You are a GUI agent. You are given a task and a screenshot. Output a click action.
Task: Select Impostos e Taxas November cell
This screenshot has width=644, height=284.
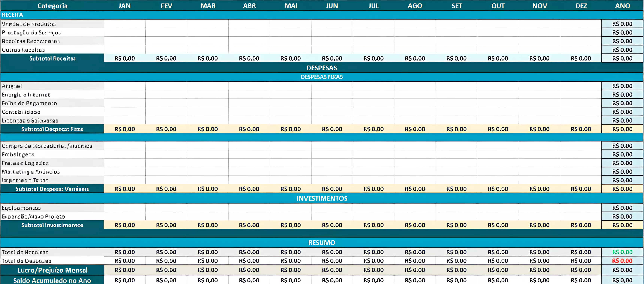point(539,180)
